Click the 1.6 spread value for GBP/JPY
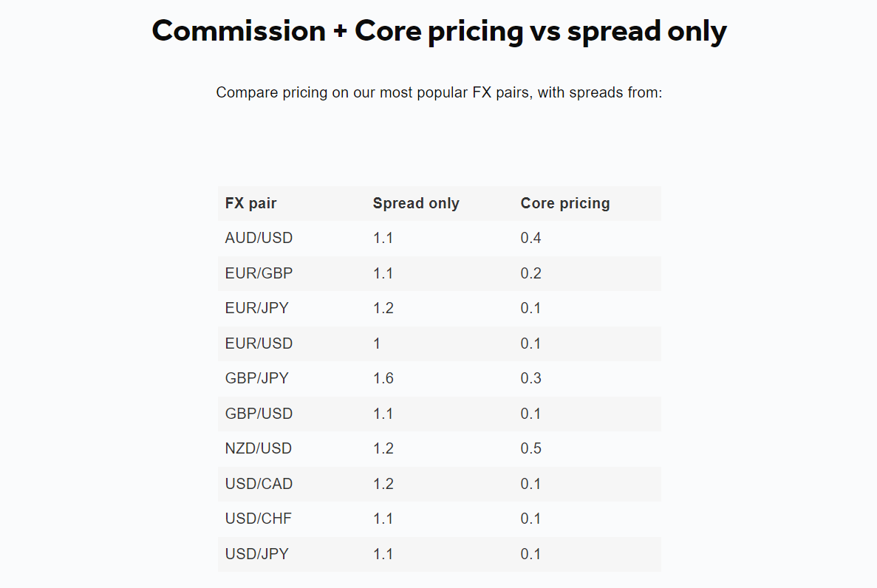The height and width of the screenshot is (588, 877). click(x=383, y=378)
